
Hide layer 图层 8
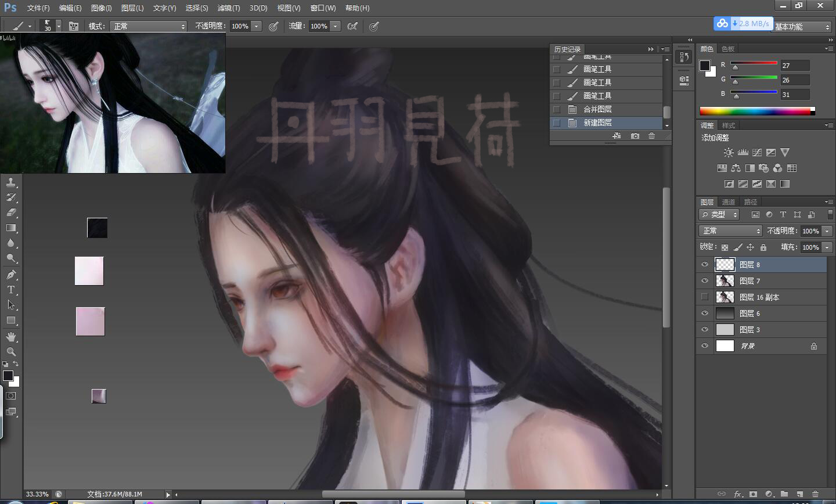coord(705,265)
